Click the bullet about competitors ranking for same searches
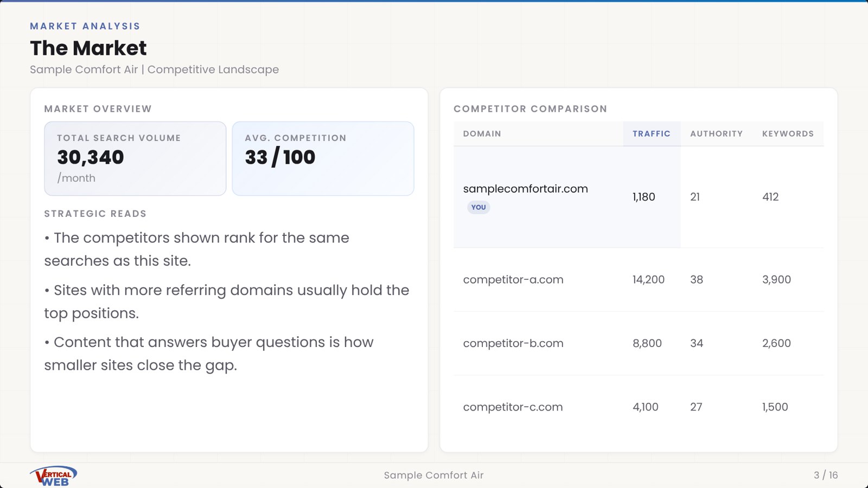Image resolution: width=868 pixels, height=488 pixels. [196, 249]
